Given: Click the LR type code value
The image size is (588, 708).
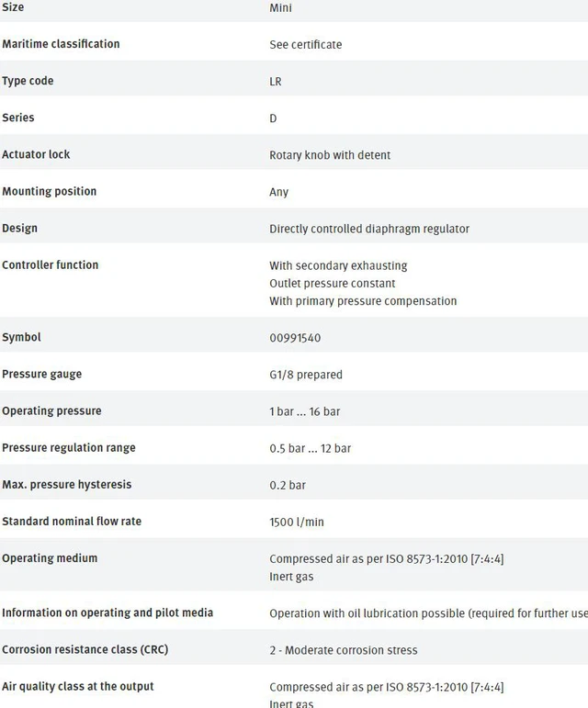Looking at the screenshot, I should point(276,82).
